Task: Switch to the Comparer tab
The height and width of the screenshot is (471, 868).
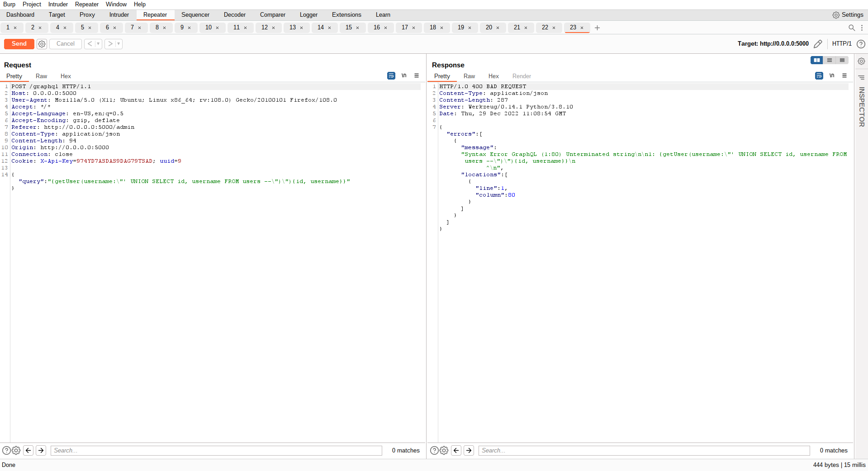Action: click(273, 15)
